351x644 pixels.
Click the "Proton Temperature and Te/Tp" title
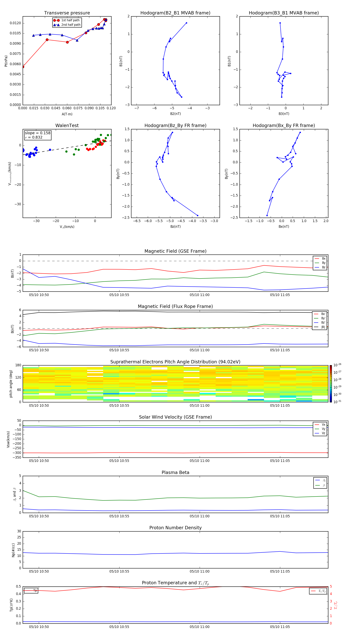175,583
